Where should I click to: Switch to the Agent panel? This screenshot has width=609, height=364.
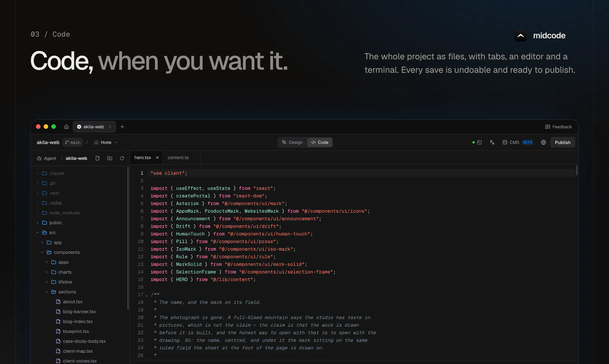point(47,159)
